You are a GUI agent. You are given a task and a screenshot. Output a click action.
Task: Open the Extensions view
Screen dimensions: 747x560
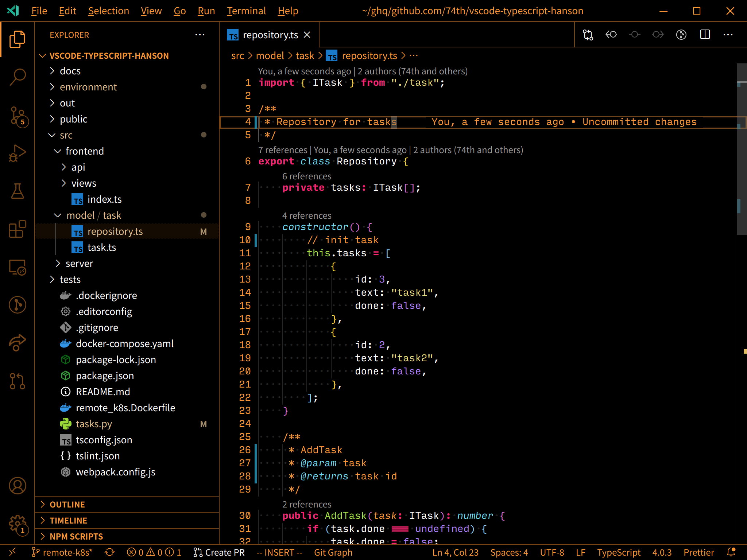click(17, 229)
